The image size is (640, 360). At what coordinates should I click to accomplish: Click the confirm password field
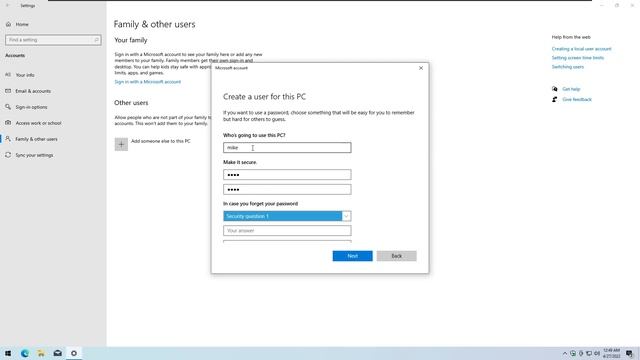[x=287, y=189]
